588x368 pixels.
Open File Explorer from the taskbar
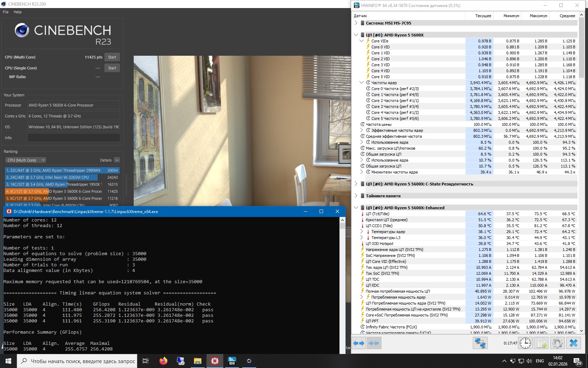point(197,361)
